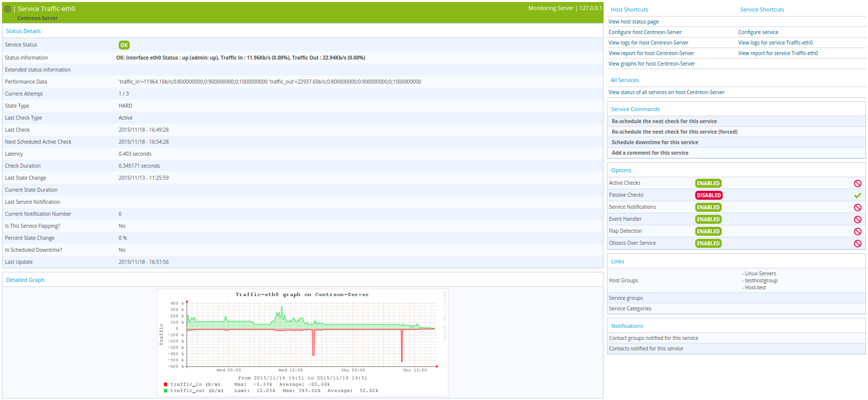Open Configure service shortcut

click(x=758, y=32)
